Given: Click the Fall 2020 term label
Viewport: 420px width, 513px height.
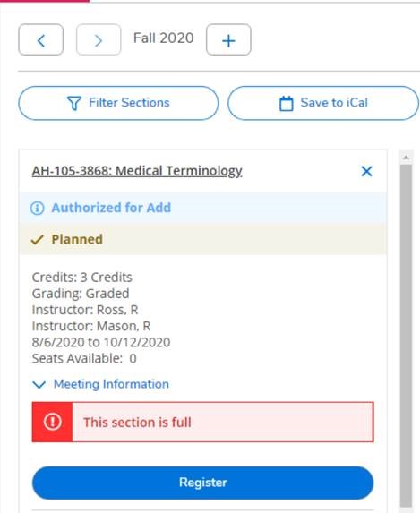Looking at the screenshot, I should (x=163, y=38).
